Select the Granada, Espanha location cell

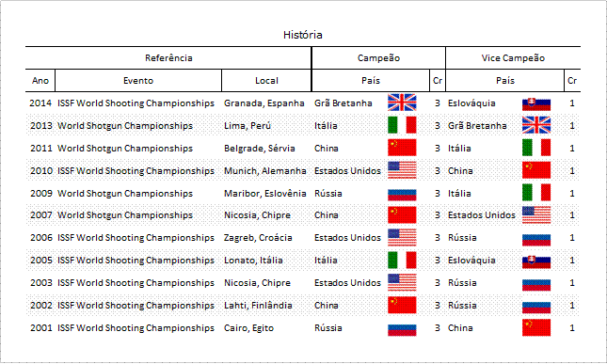264,103
